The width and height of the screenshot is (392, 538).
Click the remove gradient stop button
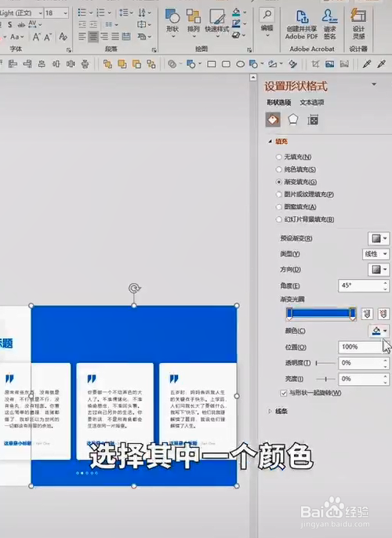(383, 313)
